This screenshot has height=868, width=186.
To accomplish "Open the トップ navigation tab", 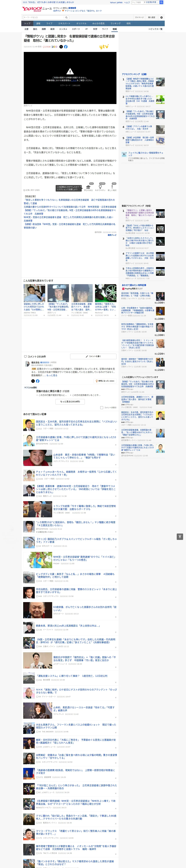I will (27, 24).
